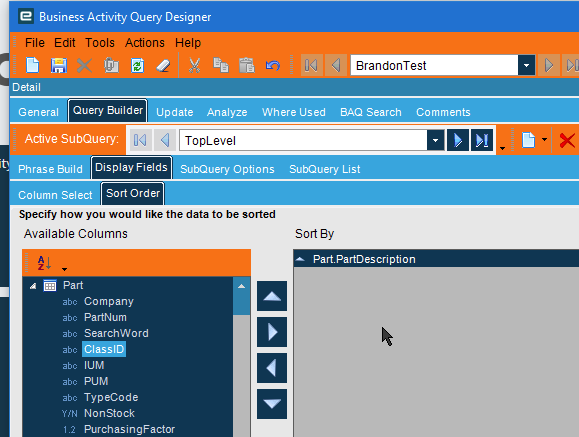Select the Query Builder tab
Screen dimensions: 579x437
108,110
